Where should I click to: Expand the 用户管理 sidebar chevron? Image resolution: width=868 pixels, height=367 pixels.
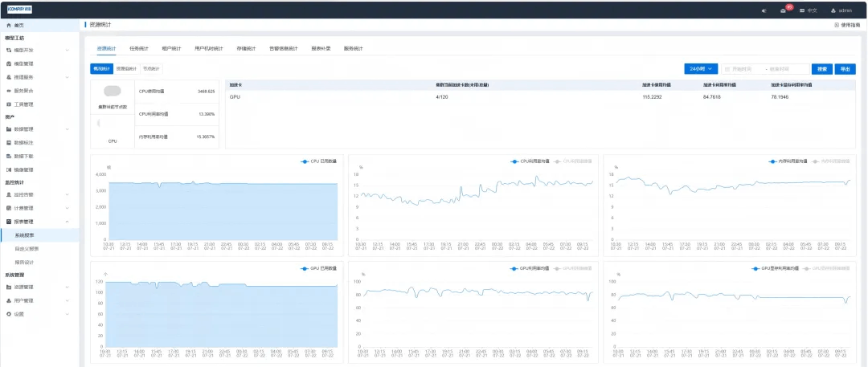coord(67,300)
